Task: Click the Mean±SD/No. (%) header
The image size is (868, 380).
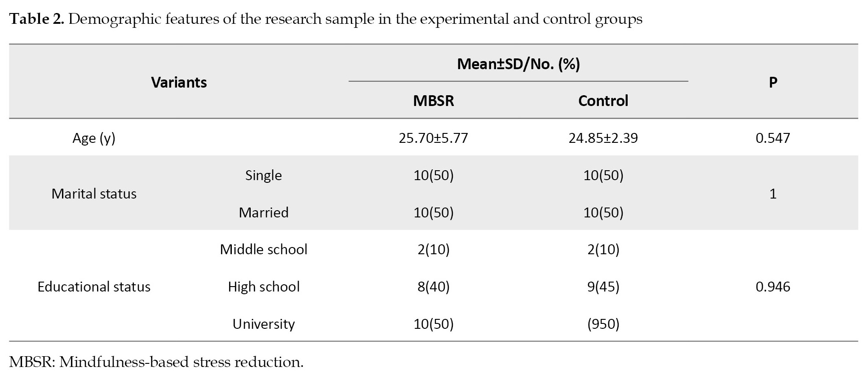Action: coord(518,64)
